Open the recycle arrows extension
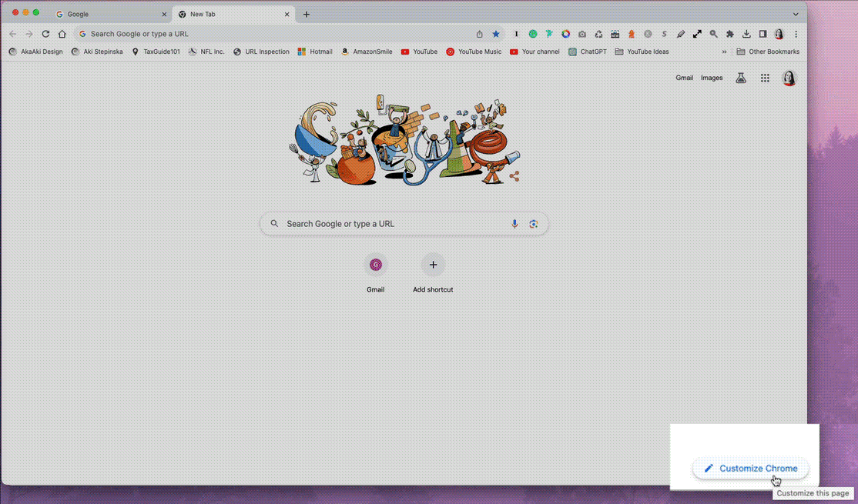The image size is (858, 504). [598, 34]
